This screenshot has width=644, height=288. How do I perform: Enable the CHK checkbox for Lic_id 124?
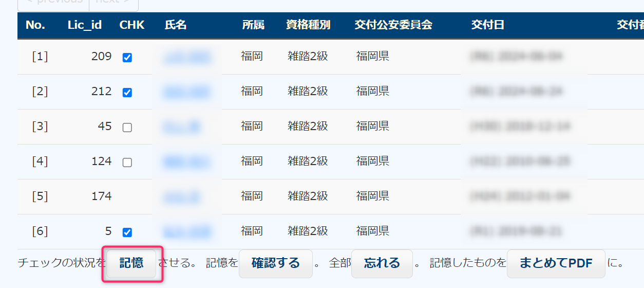coord(127,163)
